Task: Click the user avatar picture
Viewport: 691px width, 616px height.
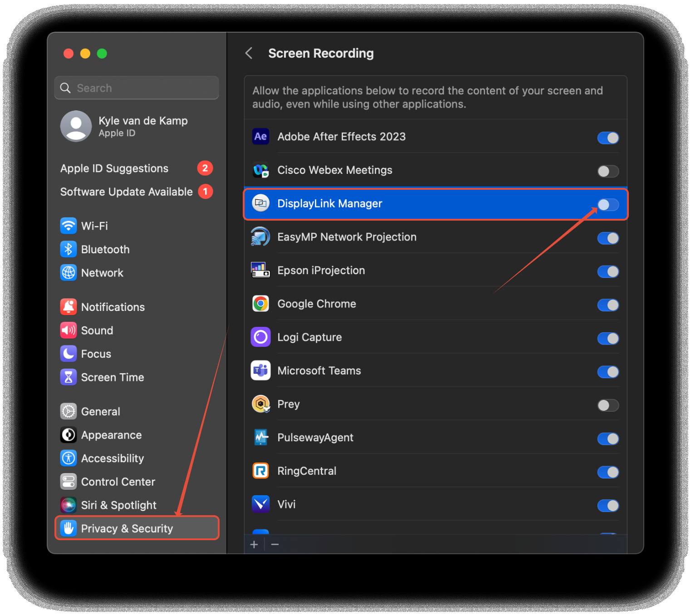Action: point(76,126)
